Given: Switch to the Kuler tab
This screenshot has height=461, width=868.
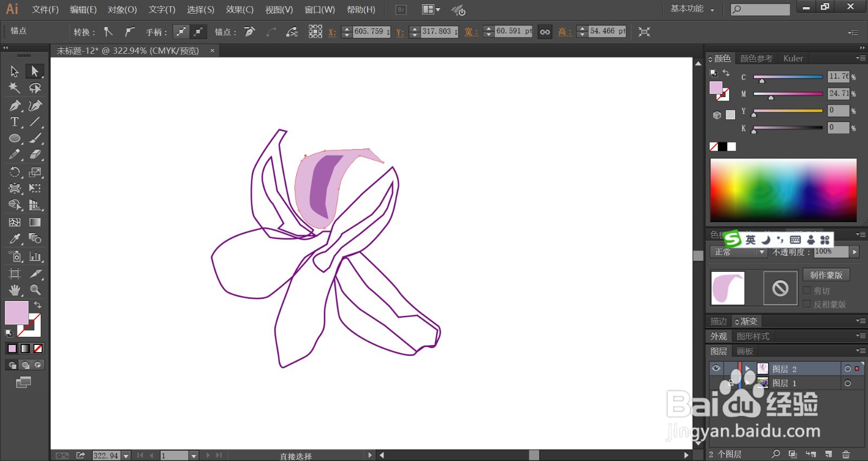Looking at the screenshot, I should pos(793,58).
